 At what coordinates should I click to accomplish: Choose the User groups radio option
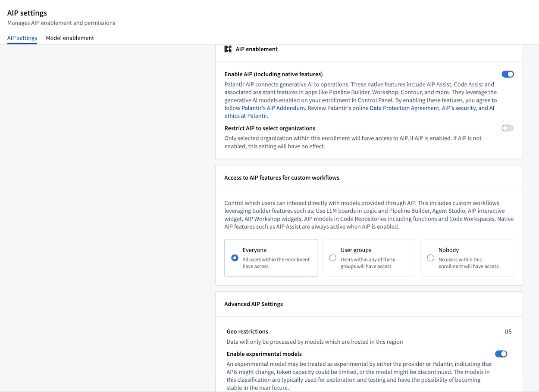pyautogui.click(x=333, y=258)
